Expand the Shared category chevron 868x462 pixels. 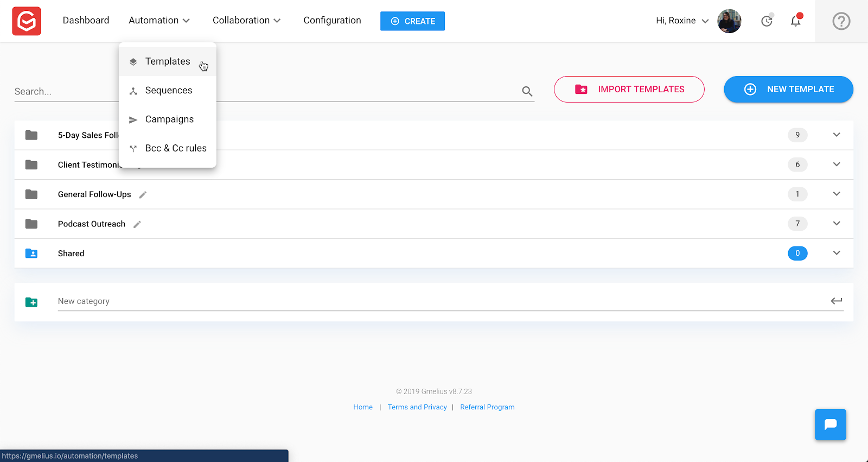point(837,253)
